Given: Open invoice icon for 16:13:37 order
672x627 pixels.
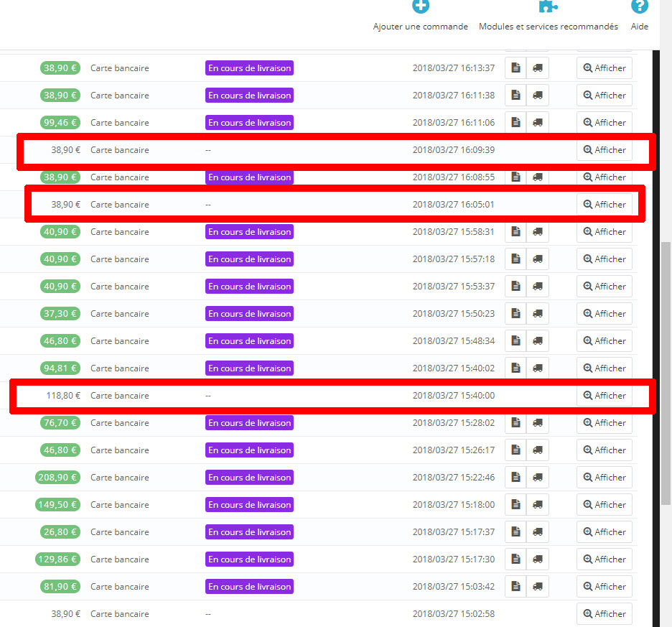Looking at the screenshot, I should 515,68.
